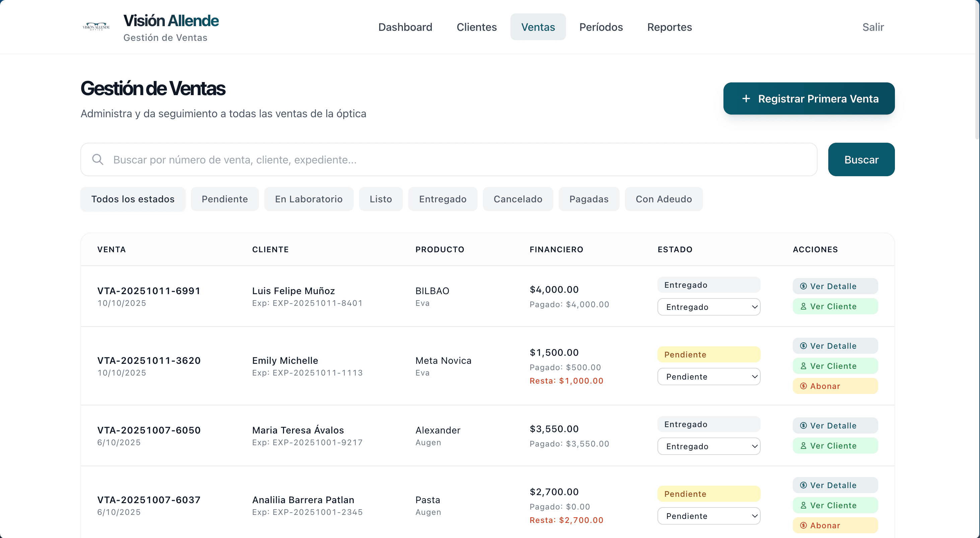This screenshot has width=980, height=538.
Task: Toggle the En Laboratorio filter
Action: pos(308,199)
